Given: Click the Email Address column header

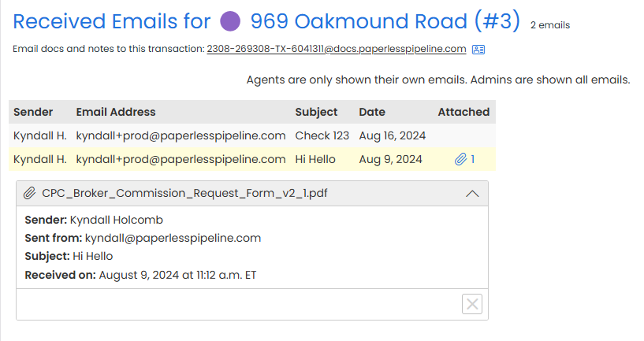Looking at the screenshot, I should click(x=116, y=112).
